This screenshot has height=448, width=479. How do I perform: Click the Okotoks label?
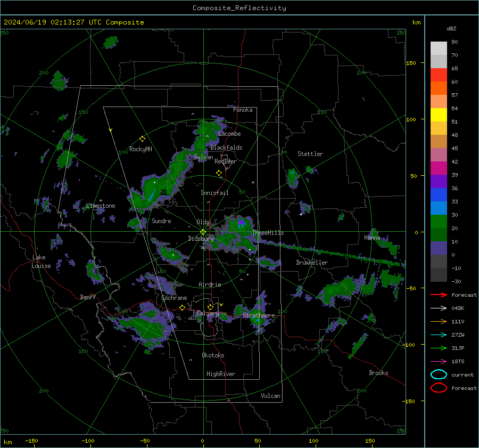point(213,355)
